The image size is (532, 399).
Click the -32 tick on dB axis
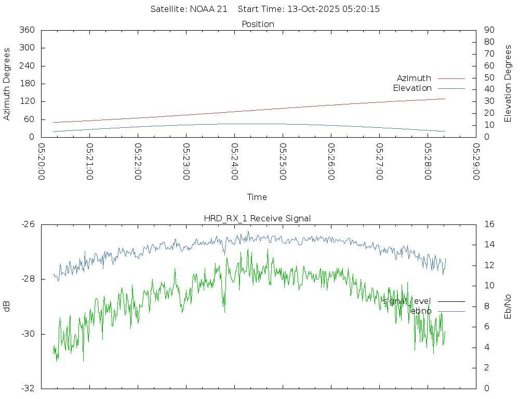(x=27, y=388)
